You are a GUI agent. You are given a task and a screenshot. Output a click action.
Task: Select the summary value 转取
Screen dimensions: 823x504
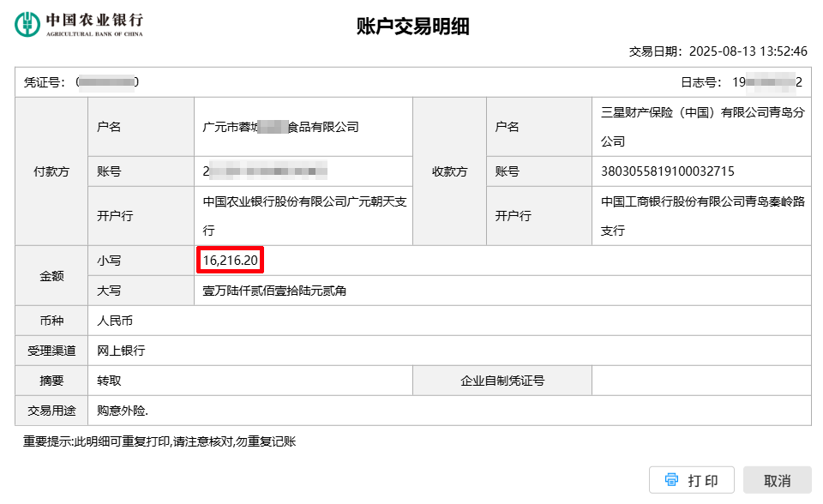(109, 381)
